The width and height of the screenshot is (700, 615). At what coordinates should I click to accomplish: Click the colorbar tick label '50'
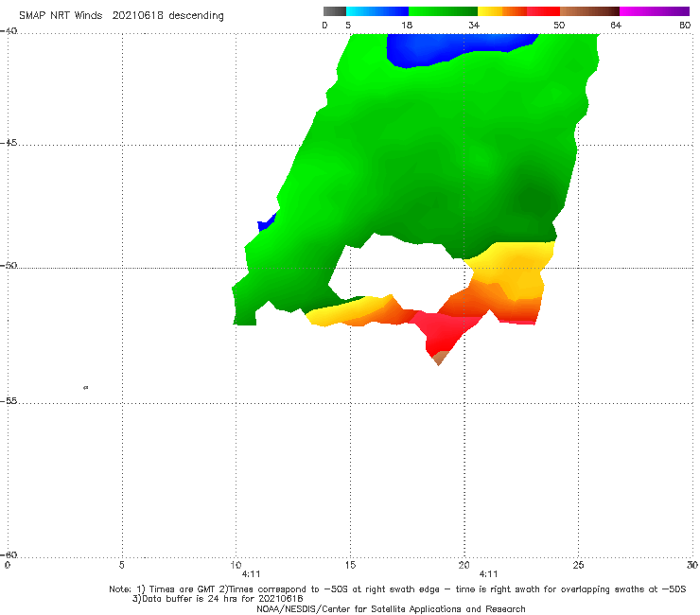tap(559, 26)
